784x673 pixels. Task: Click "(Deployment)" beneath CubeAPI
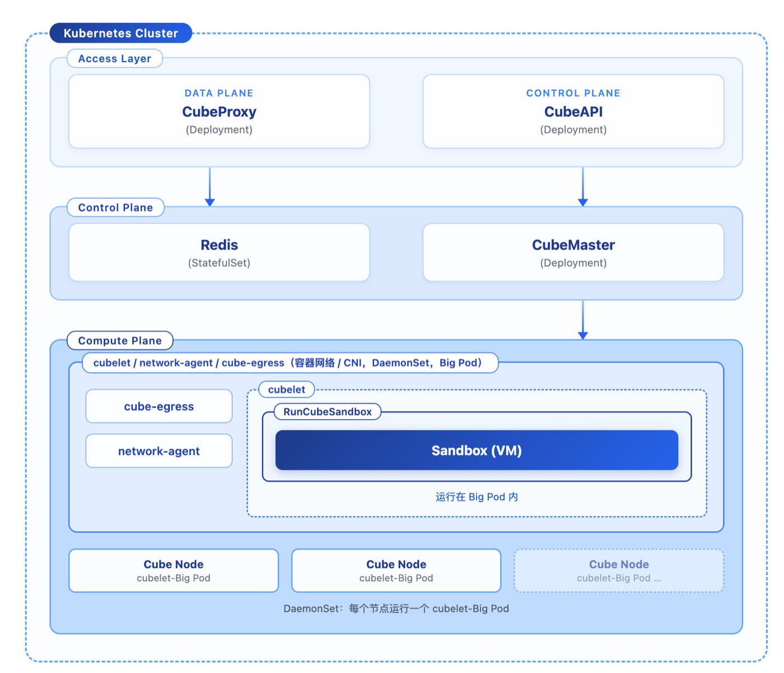(573, 129)
